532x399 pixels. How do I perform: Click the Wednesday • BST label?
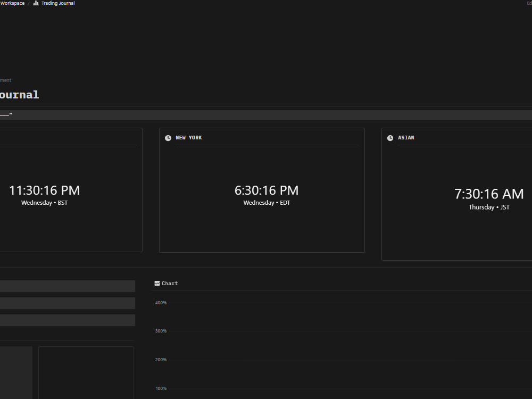click(45, 203)
